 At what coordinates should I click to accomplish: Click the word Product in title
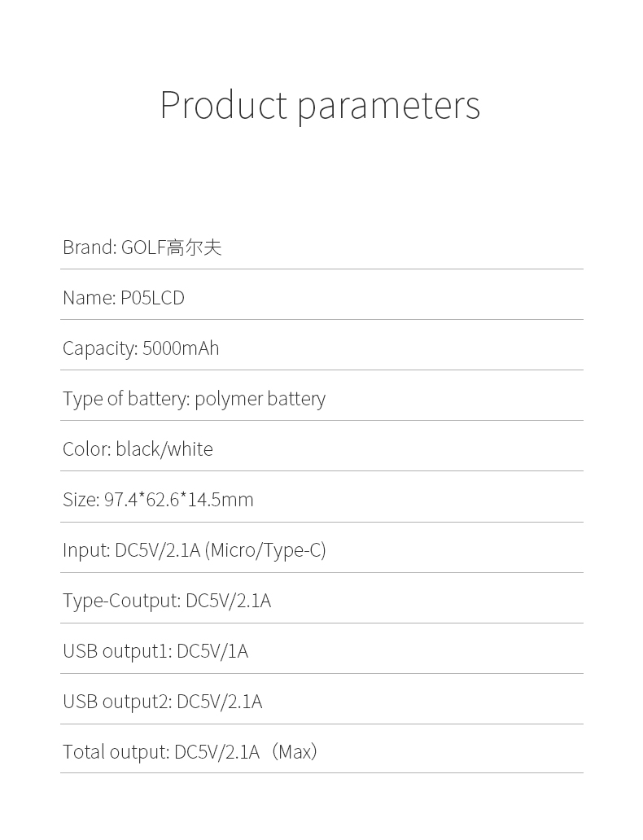pos(224,104)
